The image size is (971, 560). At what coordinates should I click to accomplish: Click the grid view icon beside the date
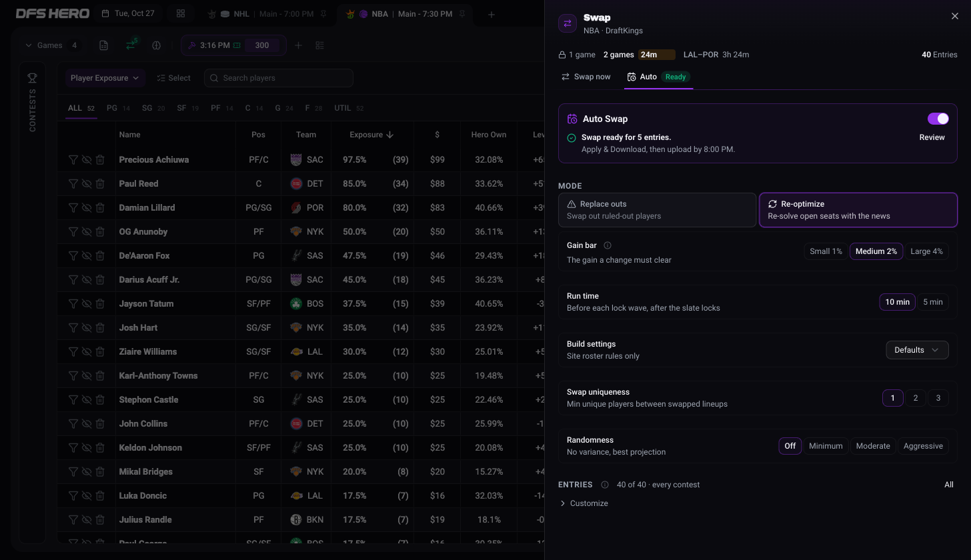pyautogui.click(x=181, y=14)
